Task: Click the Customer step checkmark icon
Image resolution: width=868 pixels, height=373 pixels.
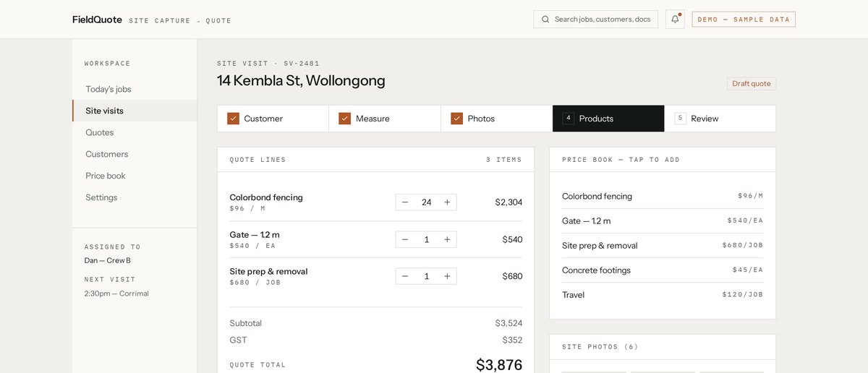Action: pos(233,119)
